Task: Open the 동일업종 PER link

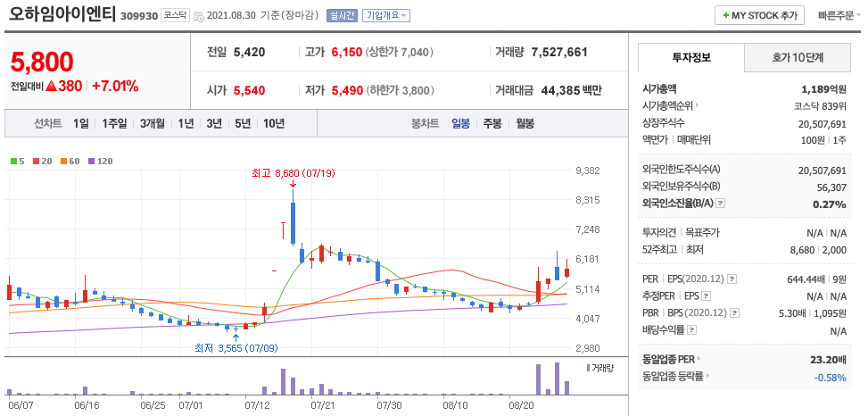Action: [x=671, y=359]
